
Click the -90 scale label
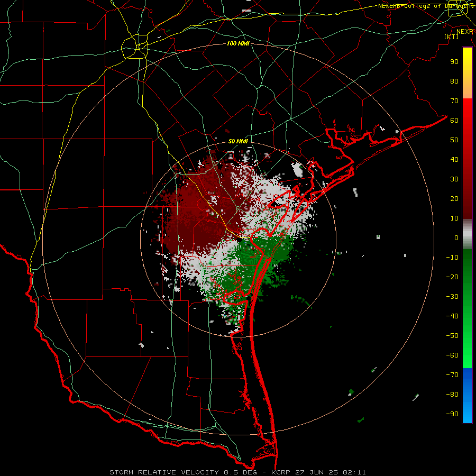click(x=452, y=414)
